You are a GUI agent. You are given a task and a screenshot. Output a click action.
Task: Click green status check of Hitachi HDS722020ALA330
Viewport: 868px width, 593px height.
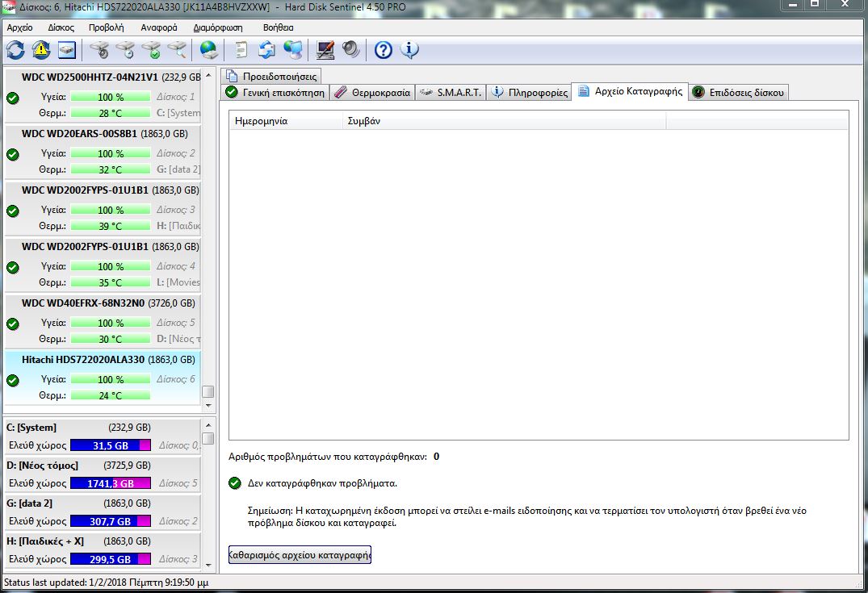13,380
